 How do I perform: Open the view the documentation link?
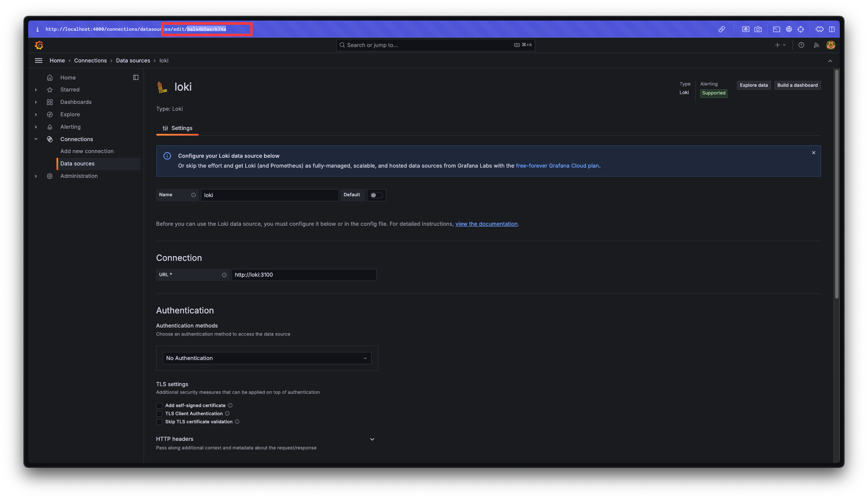tap(486, 224)
